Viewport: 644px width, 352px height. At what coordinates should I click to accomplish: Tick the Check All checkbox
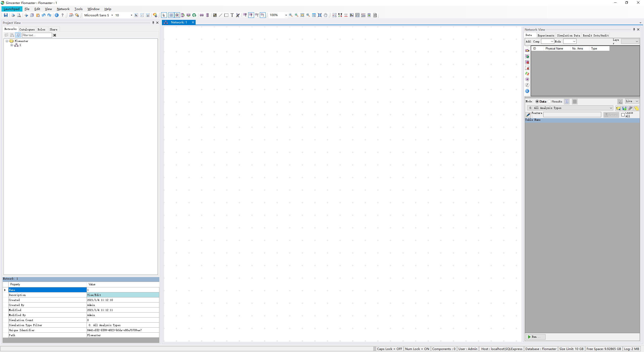point(623,115)
